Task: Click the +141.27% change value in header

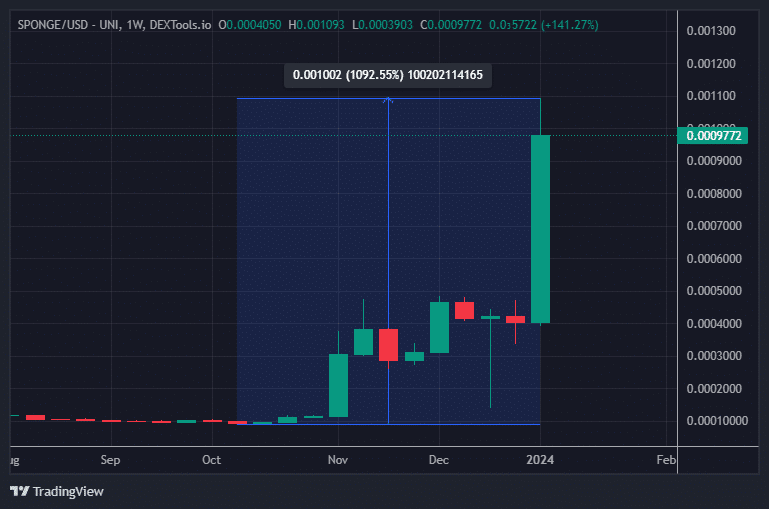Action: click(x=570, y=23)
